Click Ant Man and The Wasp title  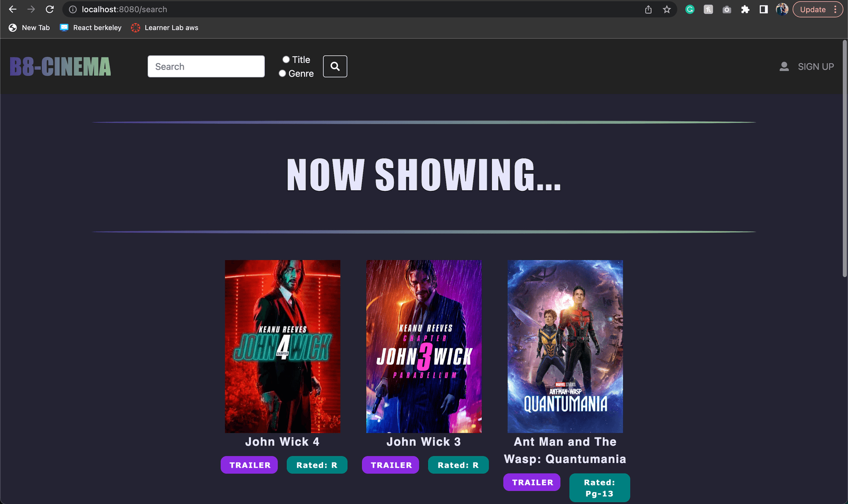tap(565, 450)
